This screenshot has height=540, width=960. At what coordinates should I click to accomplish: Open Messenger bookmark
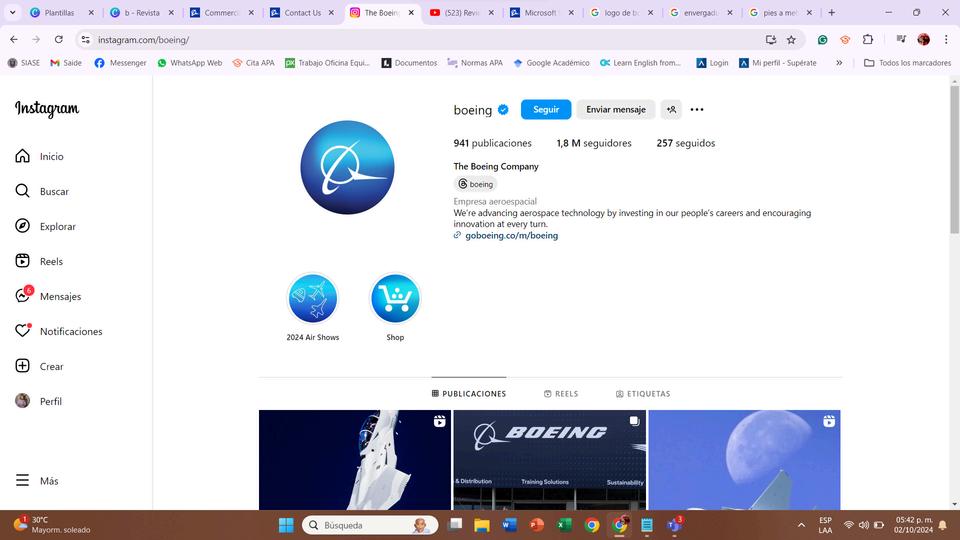coord(121,62)
